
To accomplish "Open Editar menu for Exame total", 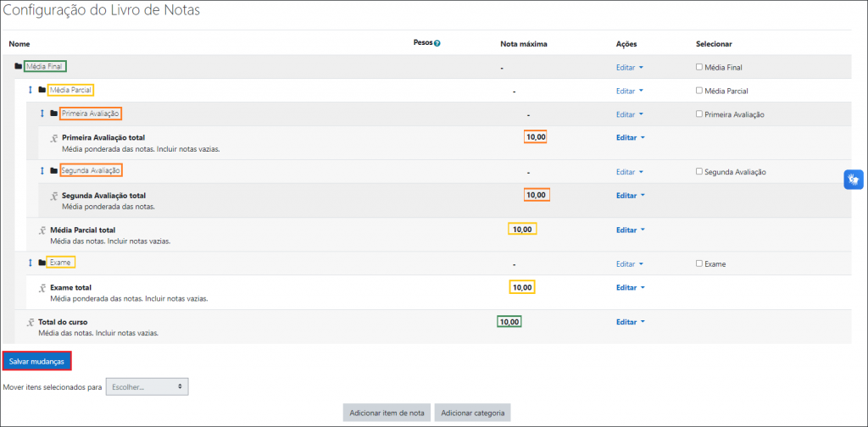I will pyautogui.click(x=629, y=287).
